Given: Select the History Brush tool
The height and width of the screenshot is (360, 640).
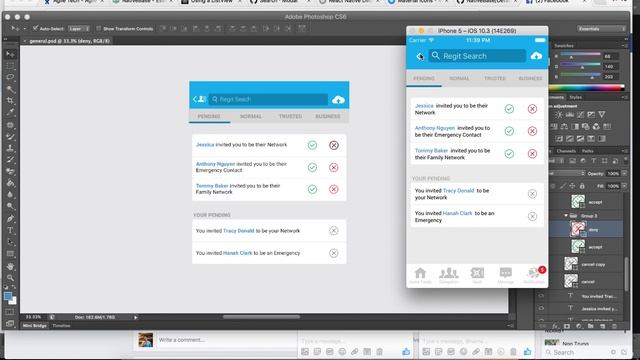Looking at the screenshot, I should point(10,160).
